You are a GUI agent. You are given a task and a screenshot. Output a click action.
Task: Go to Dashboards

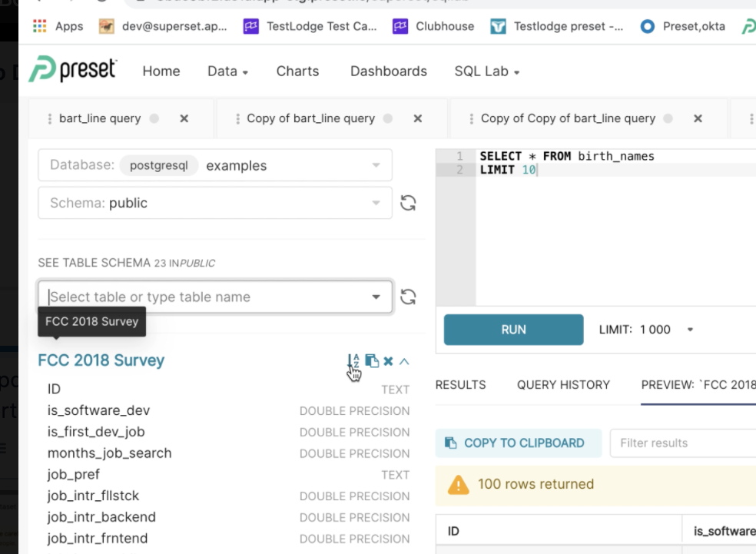point(389,71)
